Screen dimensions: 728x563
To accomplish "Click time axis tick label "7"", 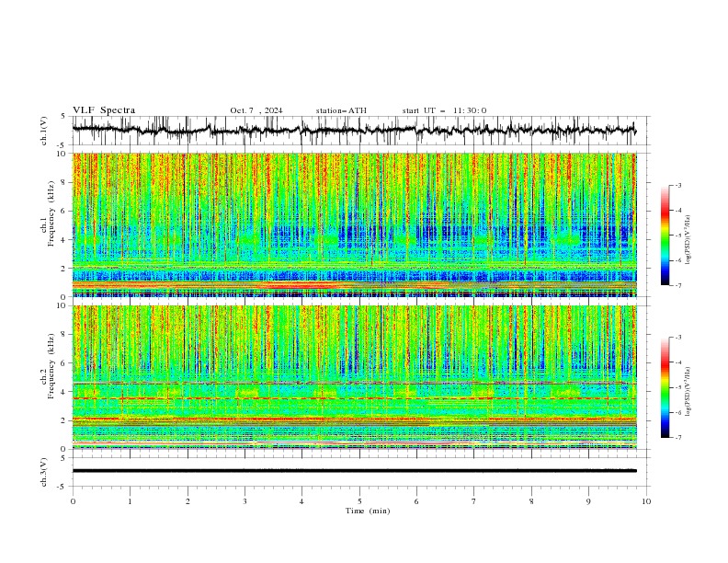I will tap(474, 501).
